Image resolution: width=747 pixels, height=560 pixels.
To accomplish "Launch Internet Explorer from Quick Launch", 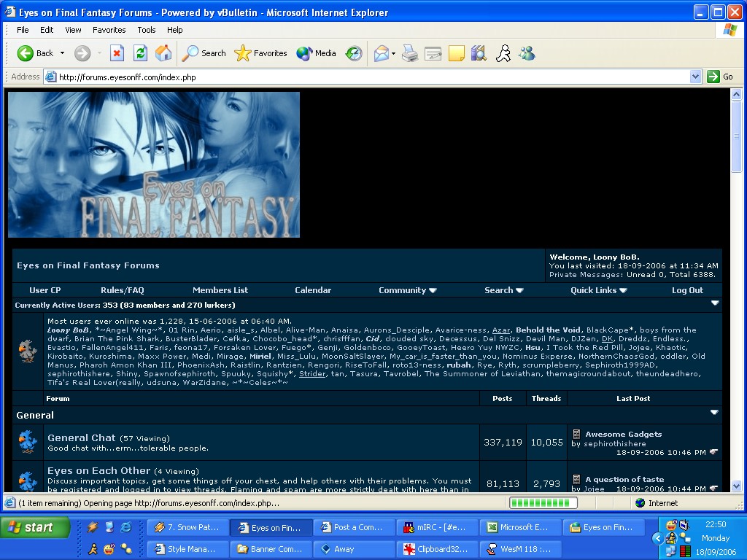I will (x=126, y=527).
